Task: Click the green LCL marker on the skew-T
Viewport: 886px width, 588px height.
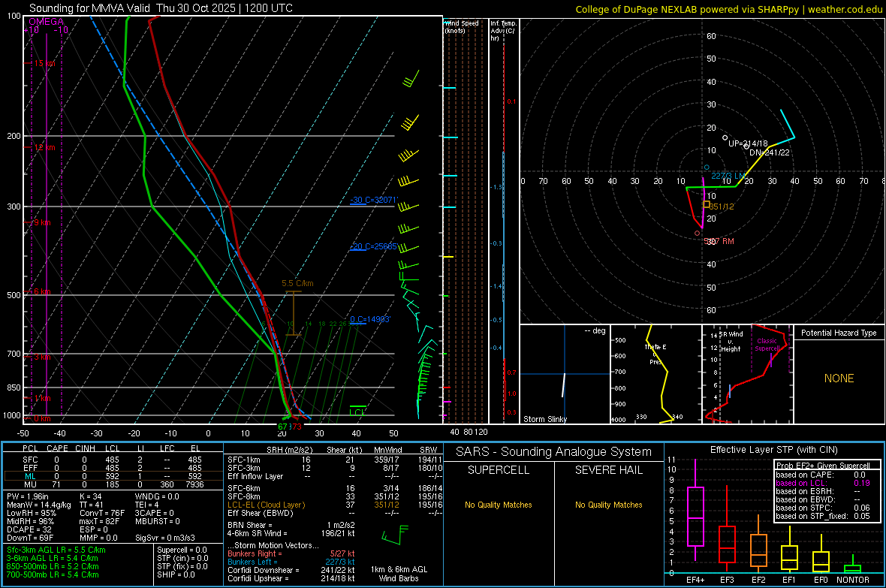Action: 357,412
